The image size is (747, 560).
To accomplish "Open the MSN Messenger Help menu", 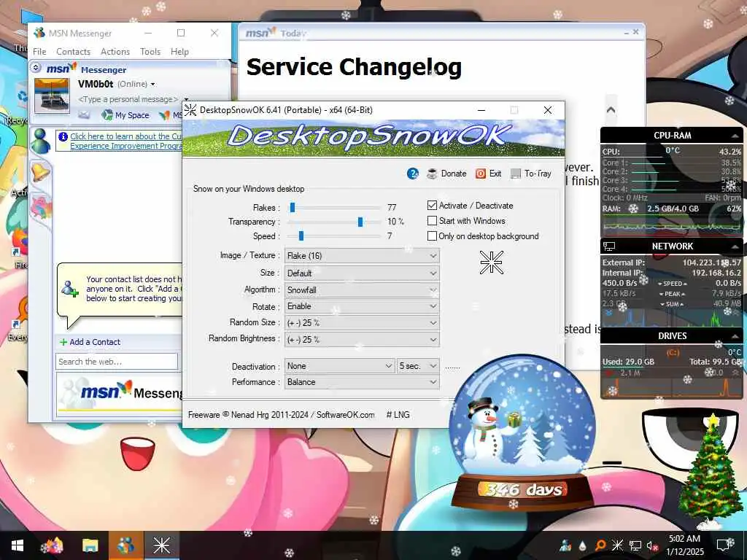I will [179, 52].
